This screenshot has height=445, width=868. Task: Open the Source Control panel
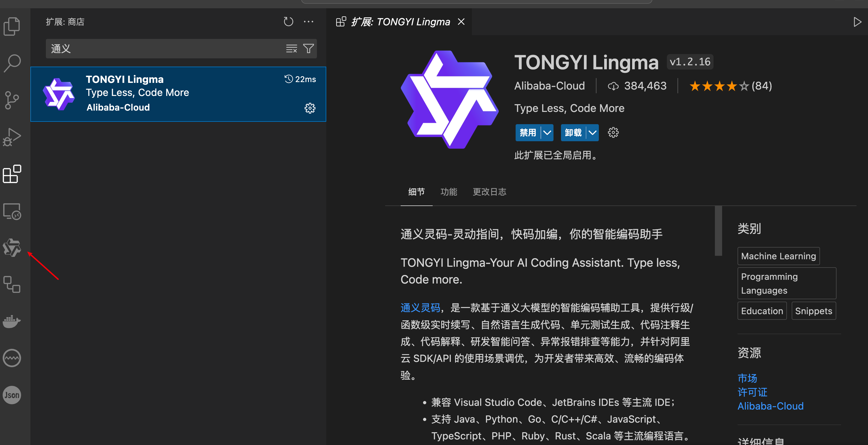coord(12,100)
